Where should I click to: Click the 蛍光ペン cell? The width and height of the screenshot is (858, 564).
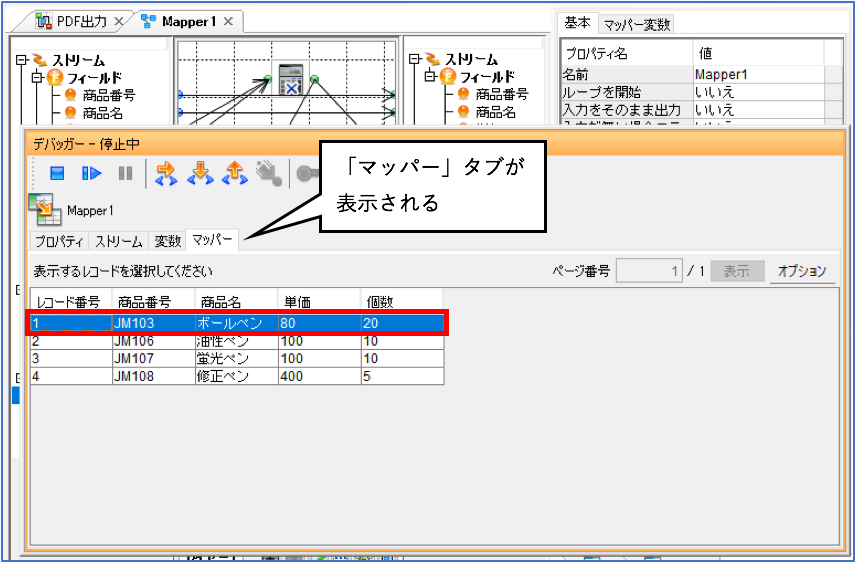click(236, 359)
